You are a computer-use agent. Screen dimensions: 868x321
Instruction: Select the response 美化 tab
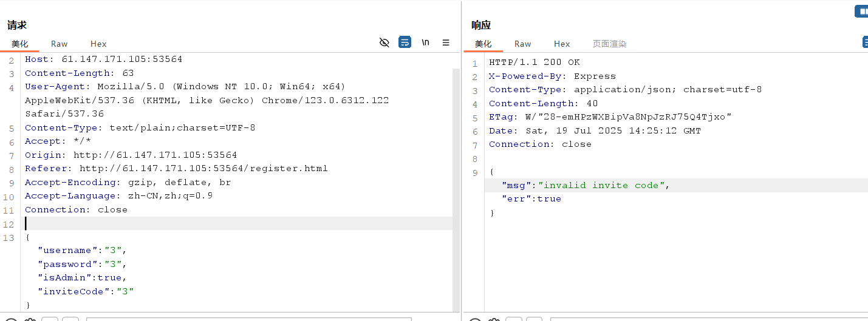[484, 44]
